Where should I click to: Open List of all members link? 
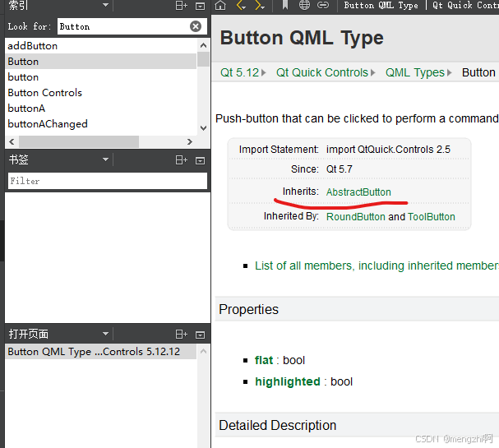pyautogui.click(x=377, y=266)
